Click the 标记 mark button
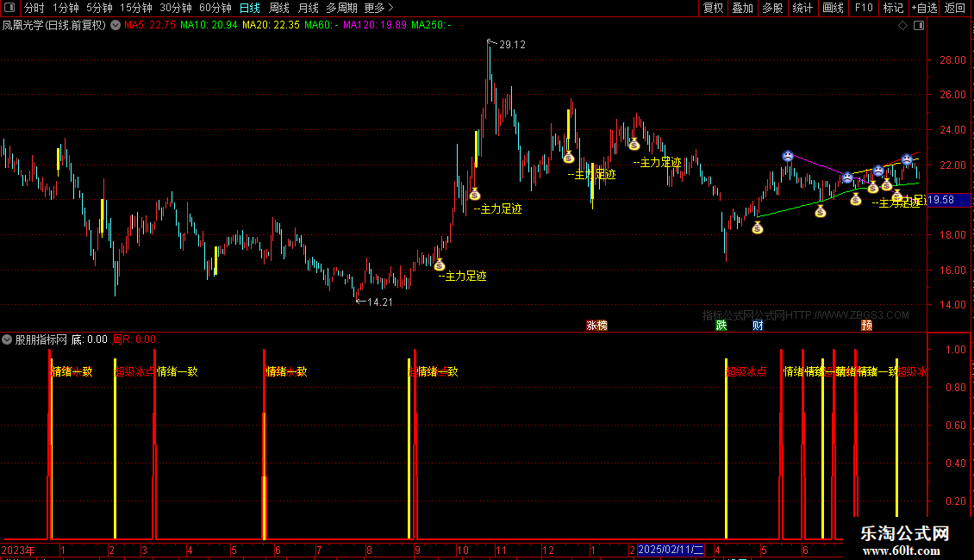Viewport: 974px width, 560px height. point(893,8)
